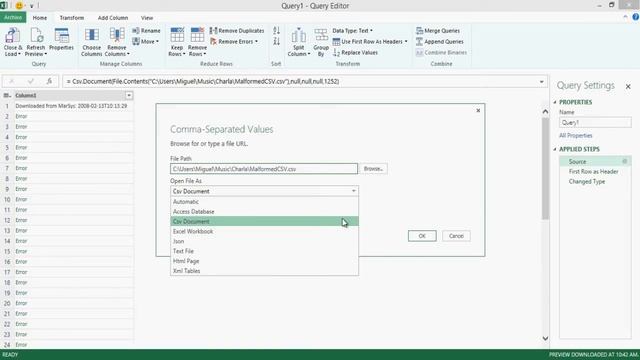Open query Properties from the ribbon
640x360 pixels.
point(61,40)
